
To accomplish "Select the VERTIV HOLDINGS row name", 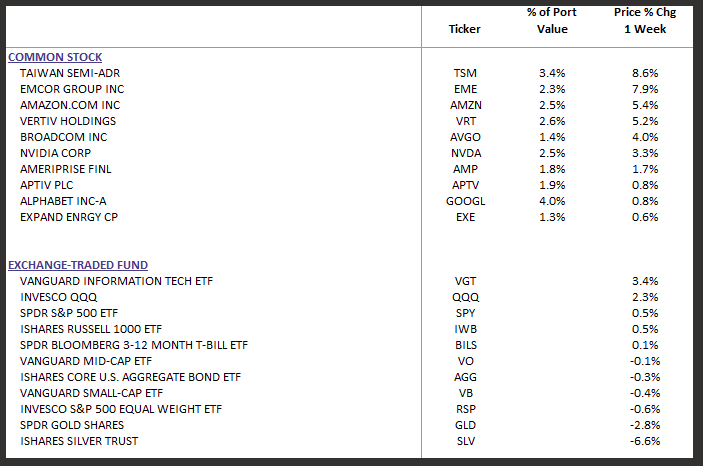I will [x=68, y=121].
